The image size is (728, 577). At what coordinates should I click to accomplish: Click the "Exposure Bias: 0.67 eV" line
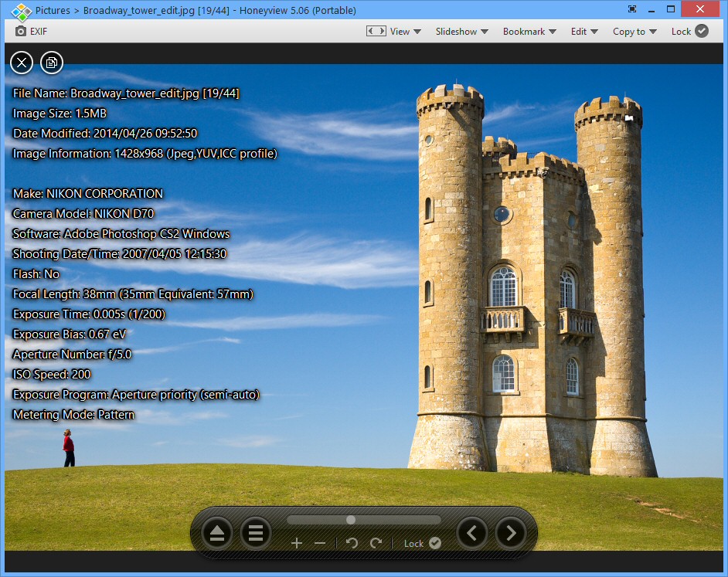point(70,334)
